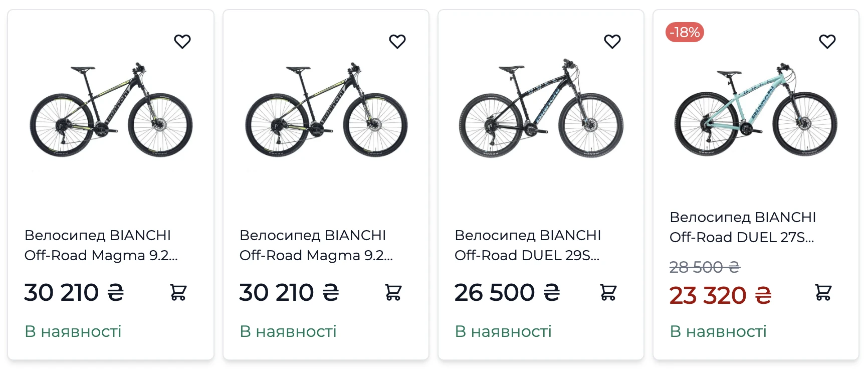Viewport: 868px width, 373px height.
Task: Open Off-Road DUEL 29S product title
Action: 528,245
